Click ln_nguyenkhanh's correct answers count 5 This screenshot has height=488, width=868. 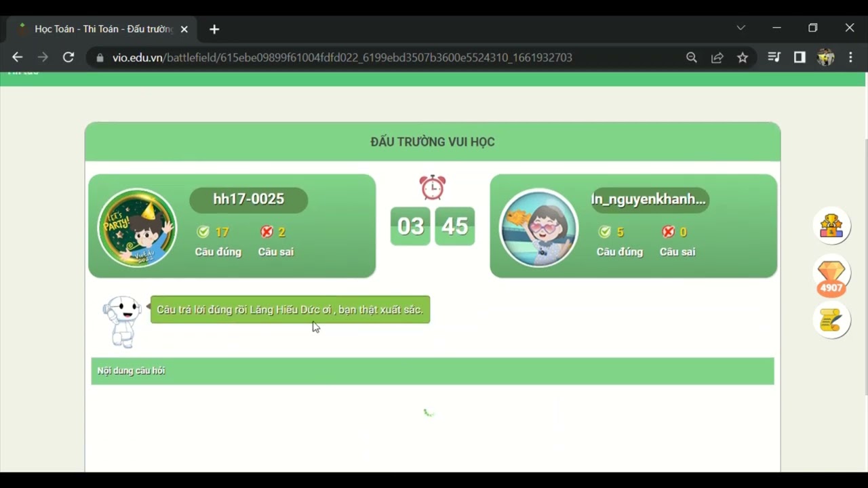pos(620,232)
